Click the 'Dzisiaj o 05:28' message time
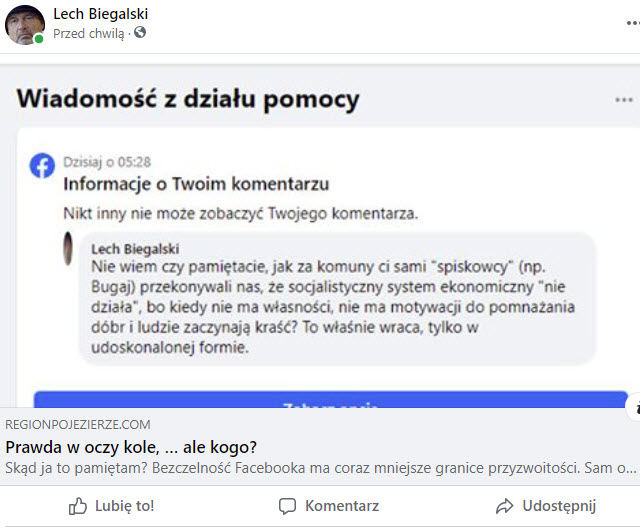This screenshot has height=528, width=640. (x=107, y=161)
